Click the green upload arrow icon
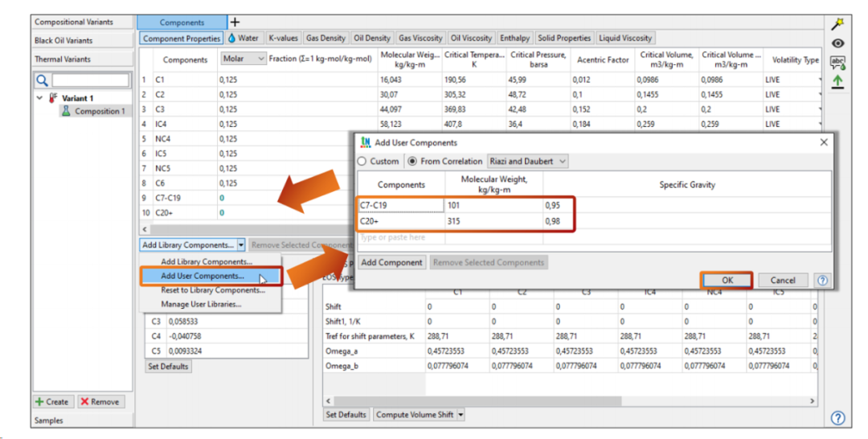 point(837,82)
